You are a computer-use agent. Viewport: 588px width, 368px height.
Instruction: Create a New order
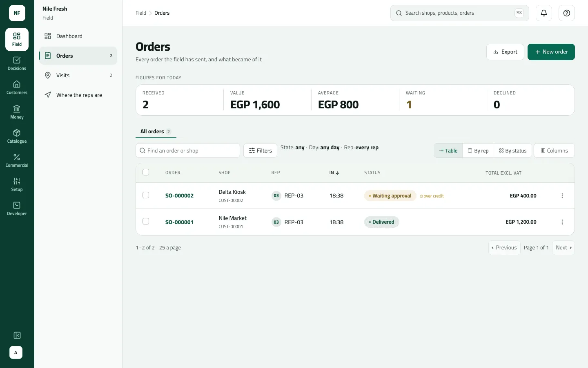[x=551, y=52]
